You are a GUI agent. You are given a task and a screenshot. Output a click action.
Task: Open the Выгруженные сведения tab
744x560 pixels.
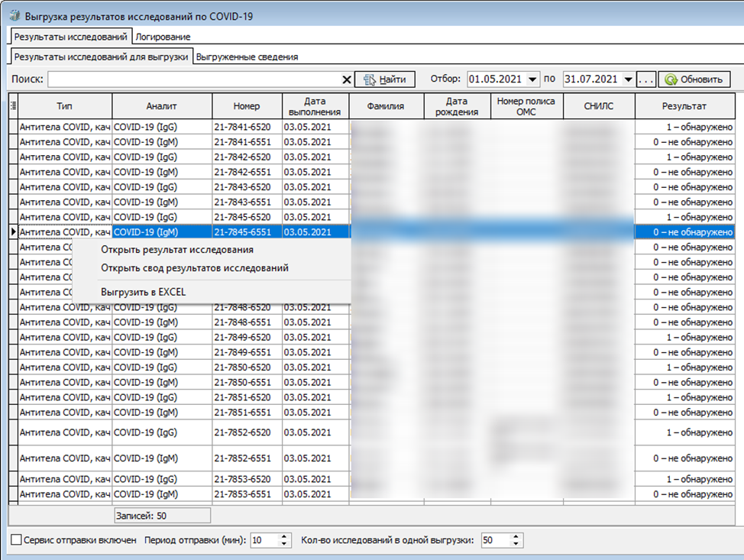(247, 57)
